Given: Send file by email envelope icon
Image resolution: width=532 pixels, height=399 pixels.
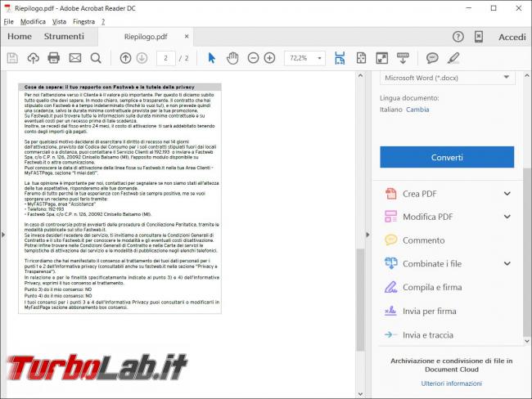Looking at the screenshot, I should 75,58.
